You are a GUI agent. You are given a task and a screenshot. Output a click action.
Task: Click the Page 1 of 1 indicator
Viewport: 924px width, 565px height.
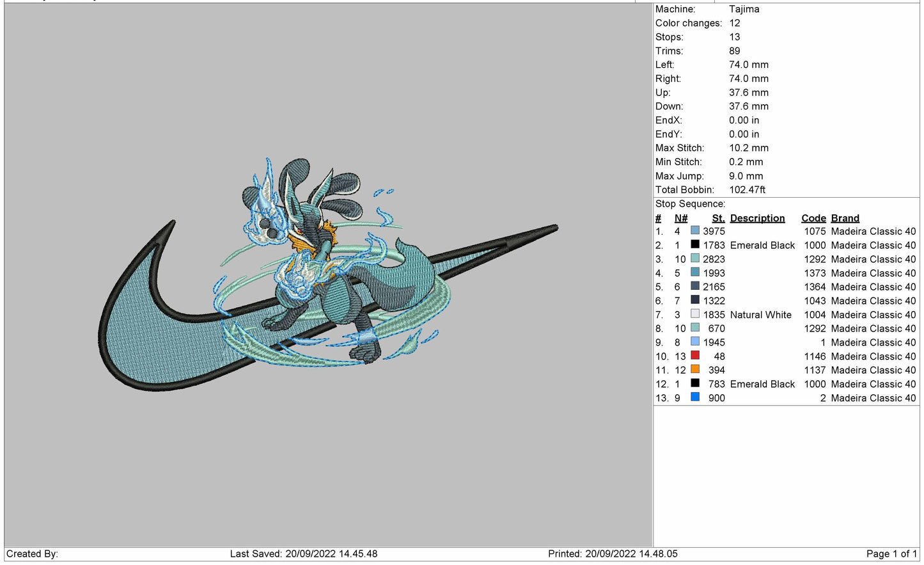tap(891, 553)
